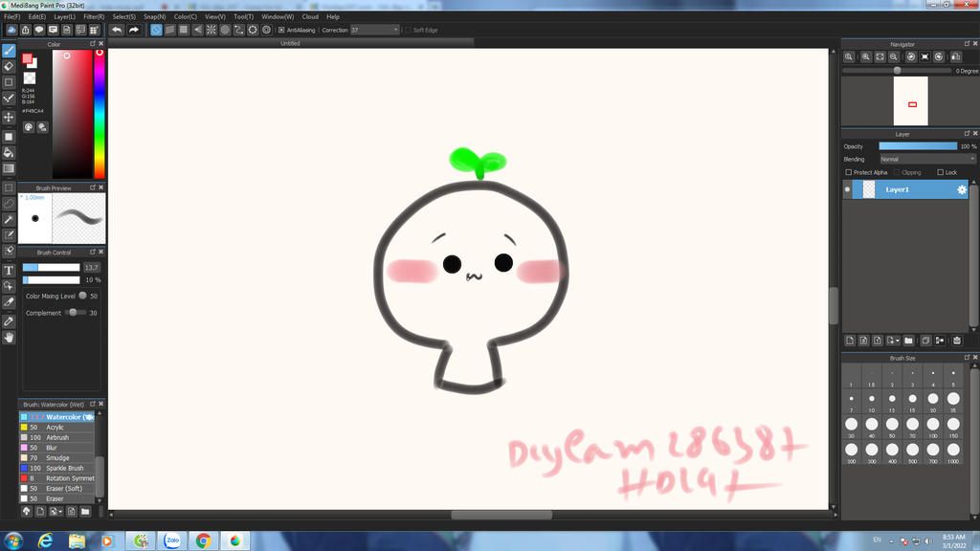980x551 pixels.
Task: Select the Move tool
Action: 9,117
